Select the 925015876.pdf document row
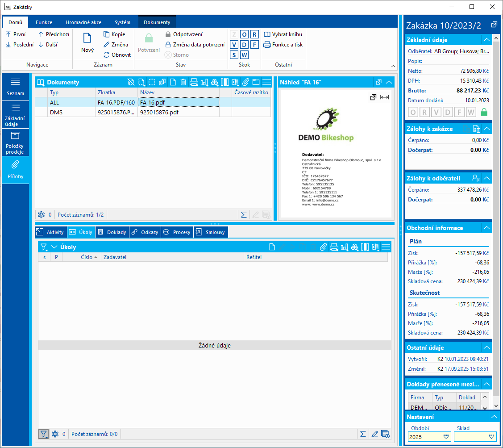 [x=153, y=113]
